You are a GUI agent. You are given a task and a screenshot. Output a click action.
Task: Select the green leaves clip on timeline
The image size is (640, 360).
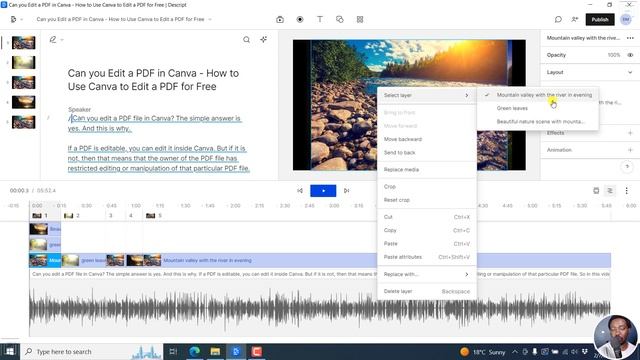coord(84,260)
